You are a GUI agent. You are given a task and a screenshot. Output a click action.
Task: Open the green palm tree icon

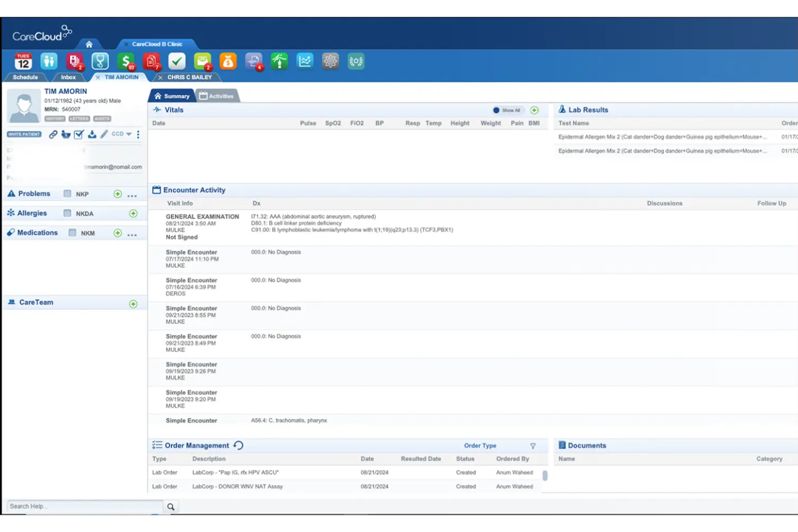279,61
